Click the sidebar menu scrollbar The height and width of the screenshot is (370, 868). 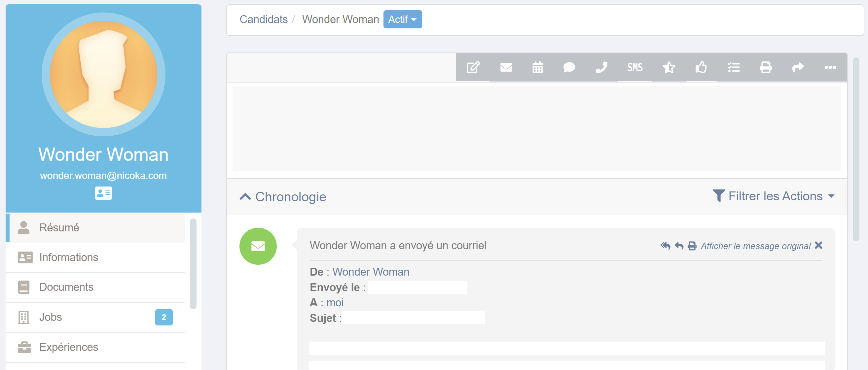193,264
